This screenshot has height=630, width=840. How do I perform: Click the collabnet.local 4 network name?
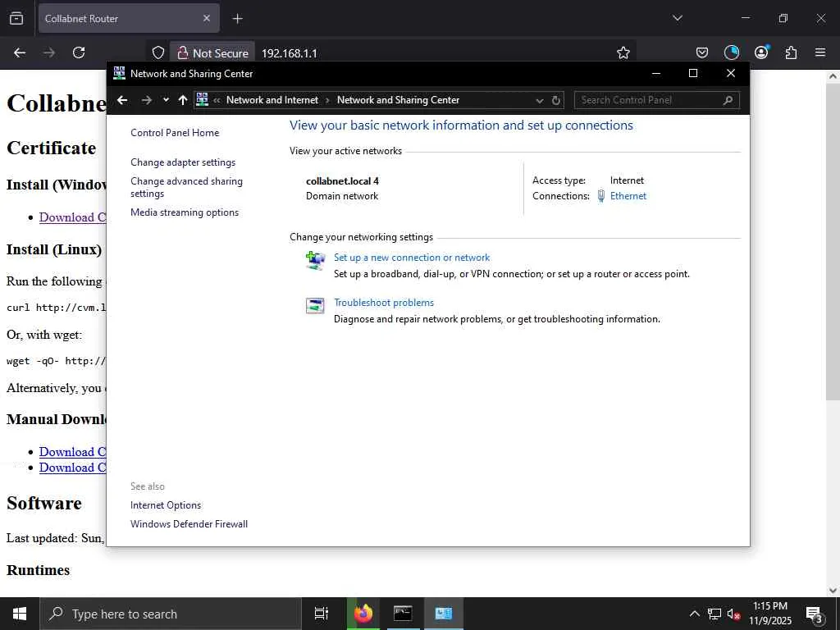point(342,181)
